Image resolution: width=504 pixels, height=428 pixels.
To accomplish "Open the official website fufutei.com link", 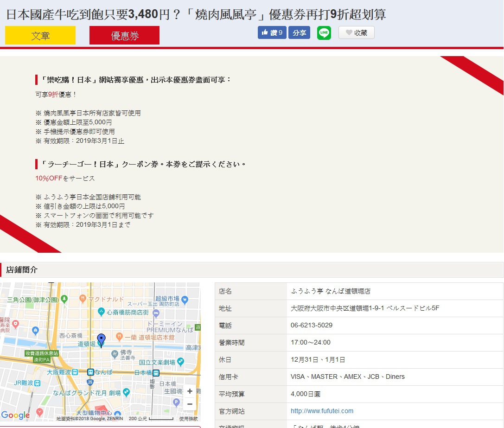I will 322,411.
